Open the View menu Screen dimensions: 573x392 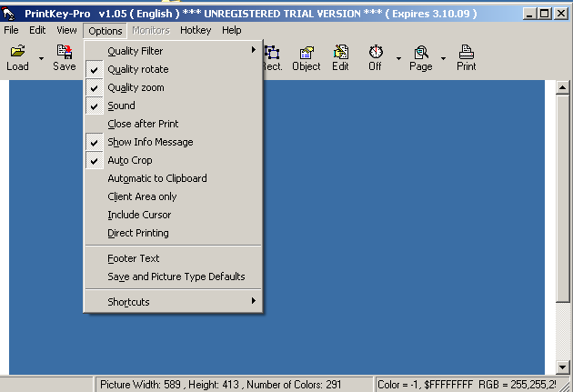point(66,30)
